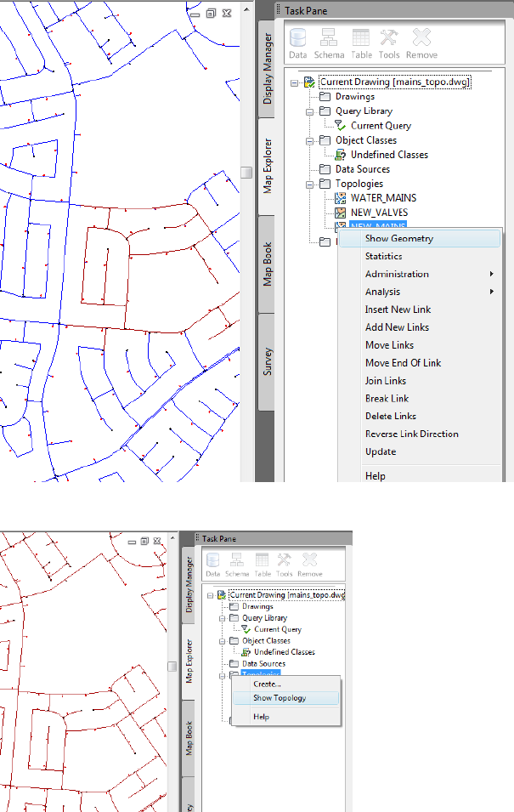Select the NEW_VALVES topology icon
Screen dimensions: 514x812
pos(341,213)
